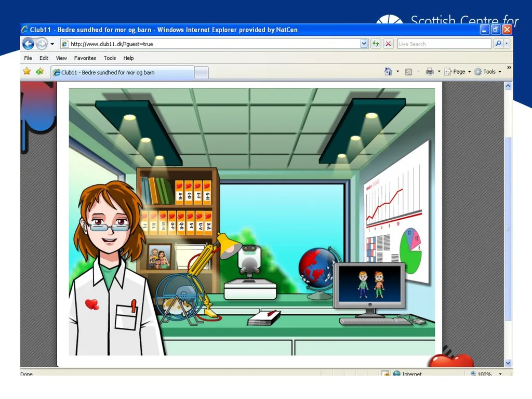Expand the Print options dropdown arrow
The width and height of the screenshot is (532, 399).
click(x=439, y=72)
